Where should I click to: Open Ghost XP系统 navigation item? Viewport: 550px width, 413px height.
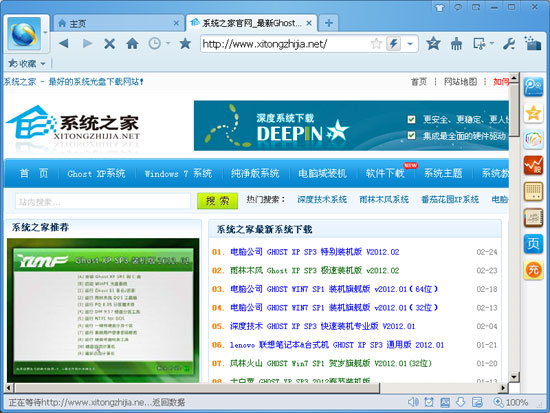coord(96,173)
